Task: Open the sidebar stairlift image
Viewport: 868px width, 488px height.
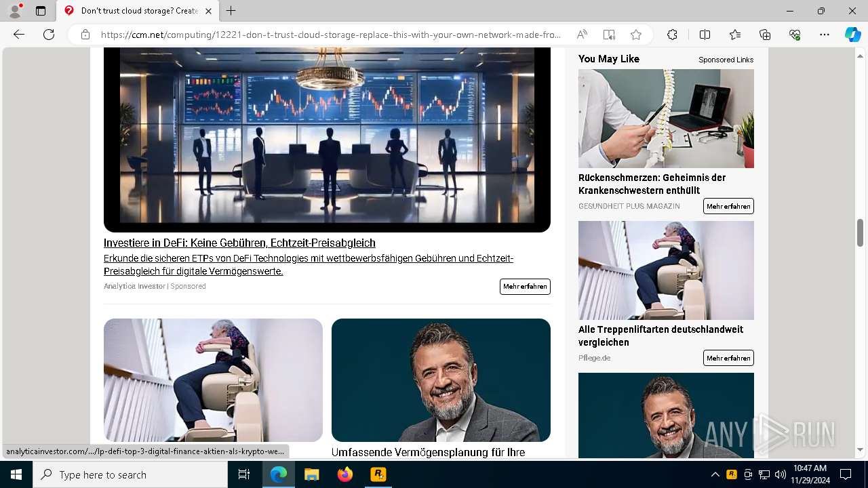Action: (x=666, y=270)
